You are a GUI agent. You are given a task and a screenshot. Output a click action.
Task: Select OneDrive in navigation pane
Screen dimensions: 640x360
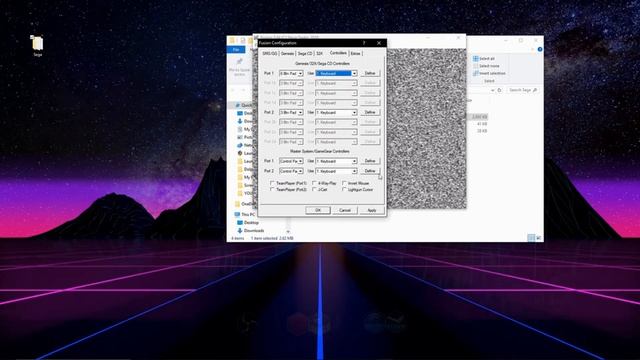click(x=244, y=204)
